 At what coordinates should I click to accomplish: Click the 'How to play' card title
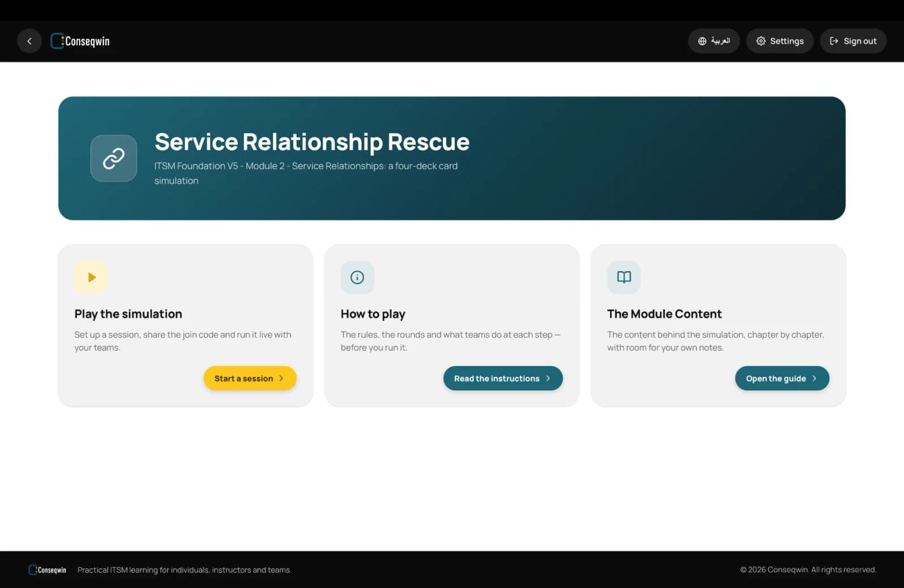tap(373, 314)
